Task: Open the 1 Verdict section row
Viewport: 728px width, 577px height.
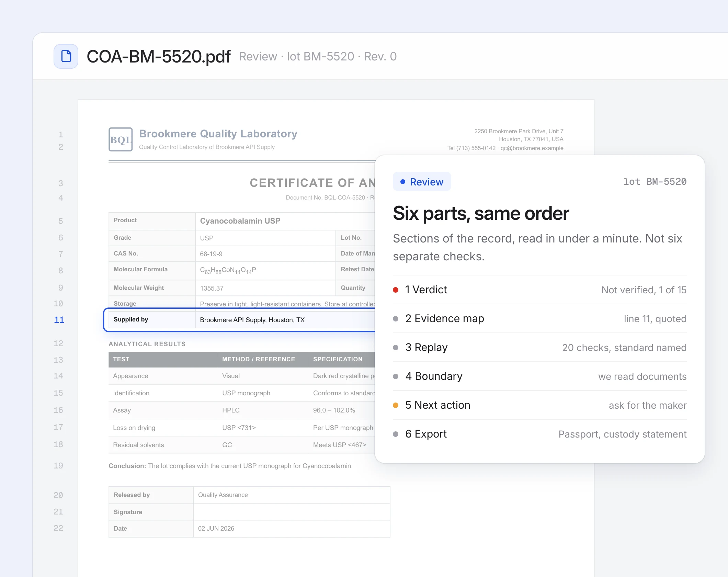Action: pos(539,290)
